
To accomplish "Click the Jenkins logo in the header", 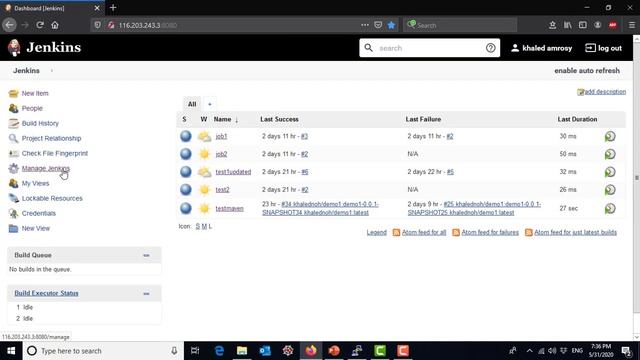I will click(44, 48).
